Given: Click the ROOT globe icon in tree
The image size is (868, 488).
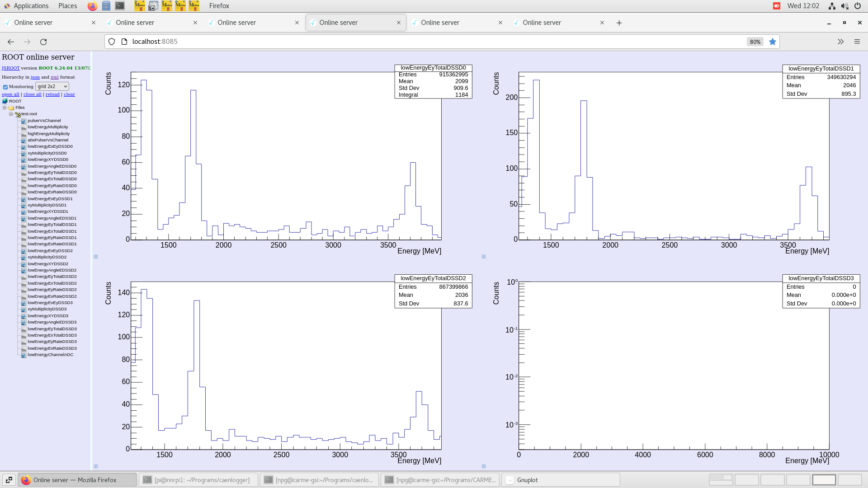Looking at the screenshot, I should pos(5,101).
